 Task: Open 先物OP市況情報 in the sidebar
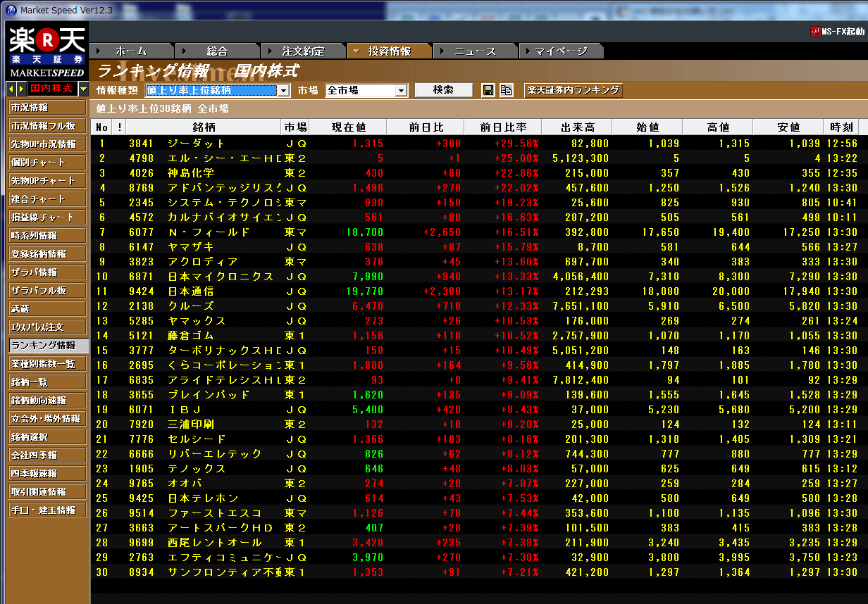[48, 144]
